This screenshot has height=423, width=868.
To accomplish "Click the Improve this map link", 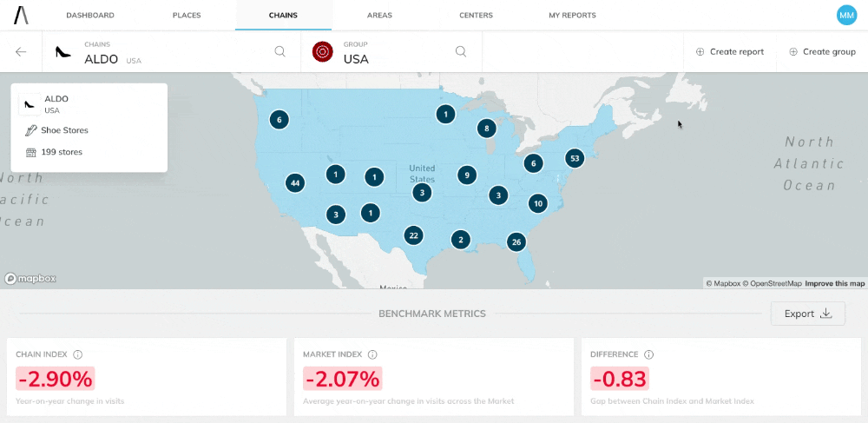I will [834, 283].
